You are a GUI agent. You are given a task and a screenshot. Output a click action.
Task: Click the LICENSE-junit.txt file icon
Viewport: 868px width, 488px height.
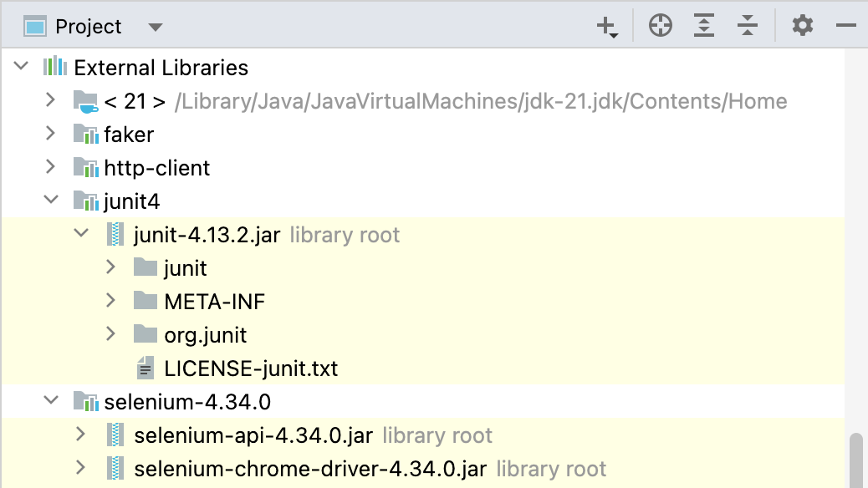point(145,368)
